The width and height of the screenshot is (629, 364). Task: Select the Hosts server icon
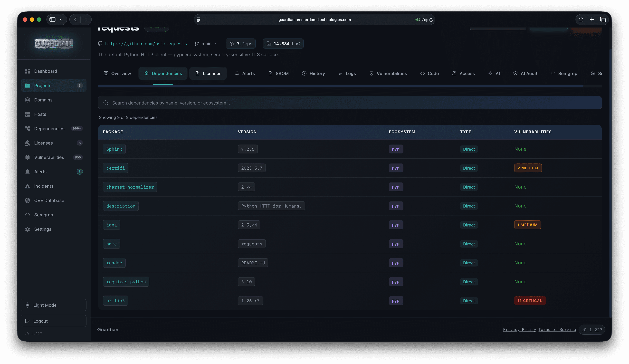tap(28, 114)
